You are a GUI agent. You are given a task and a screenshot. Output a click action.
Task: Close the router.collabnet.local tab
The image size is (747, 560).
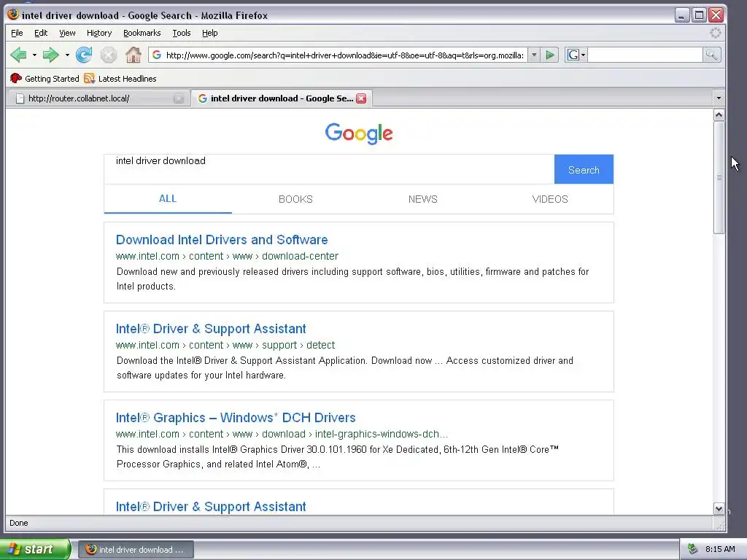179,98
